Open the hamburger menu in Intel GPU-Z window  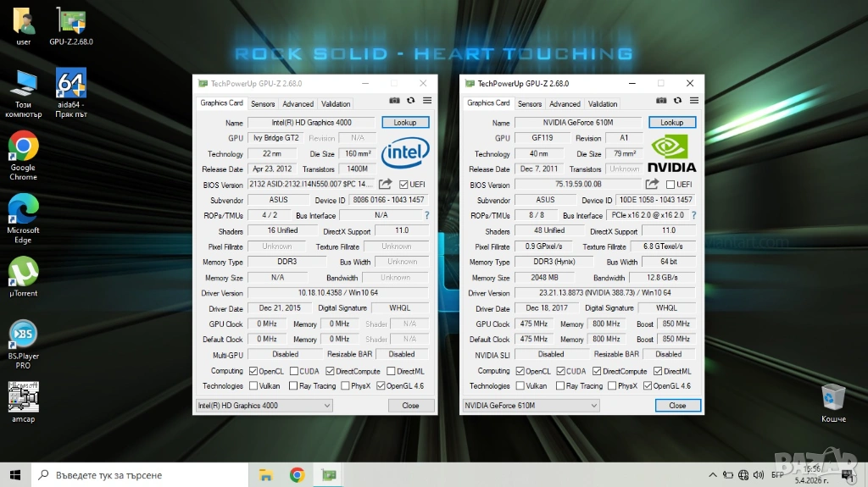click(x=427, y=100)
